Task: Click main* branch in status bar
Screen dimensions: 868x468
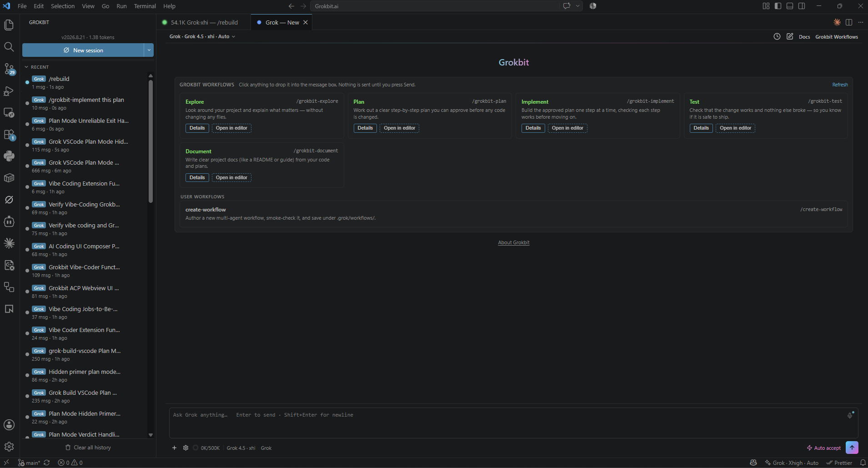Action: [29, 463]
